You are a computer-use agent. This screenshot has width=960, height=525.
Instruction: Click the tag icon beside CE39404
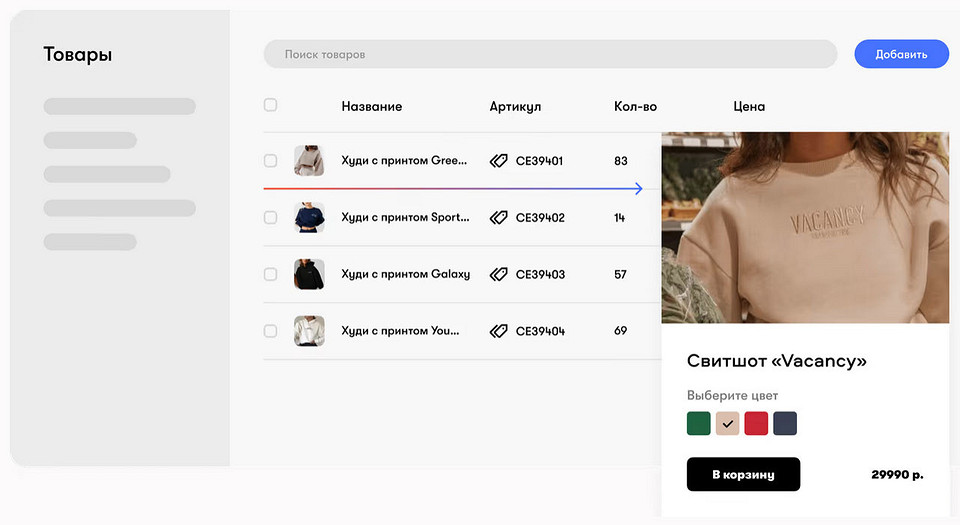pyautogui.click(x=498, y=331)
